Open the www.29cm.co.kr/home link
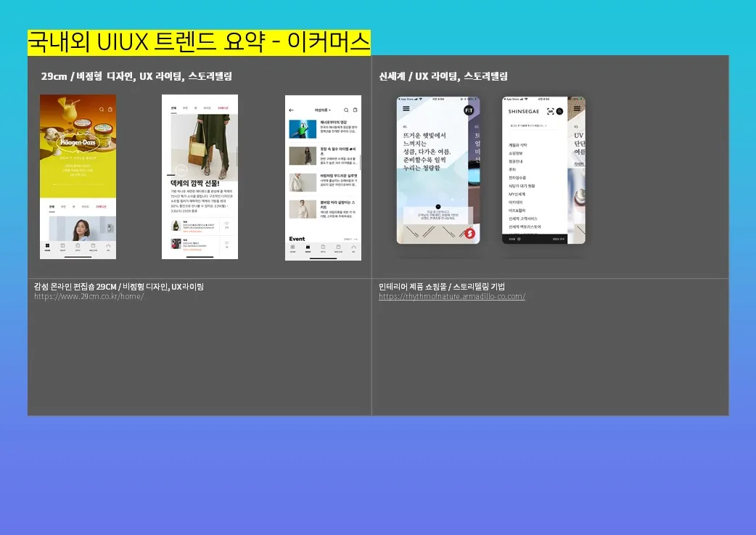The height and width of the screenshot is (535, 756). pyautogui.click(x=89, y=297)
